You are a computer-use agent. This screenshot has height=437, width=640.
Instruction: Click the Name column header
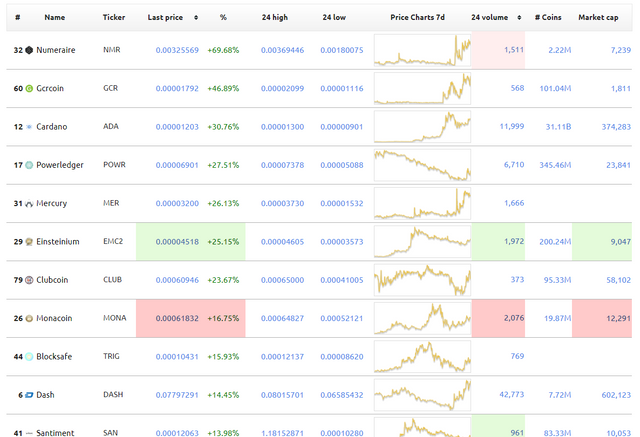click(x=55, y=18)
